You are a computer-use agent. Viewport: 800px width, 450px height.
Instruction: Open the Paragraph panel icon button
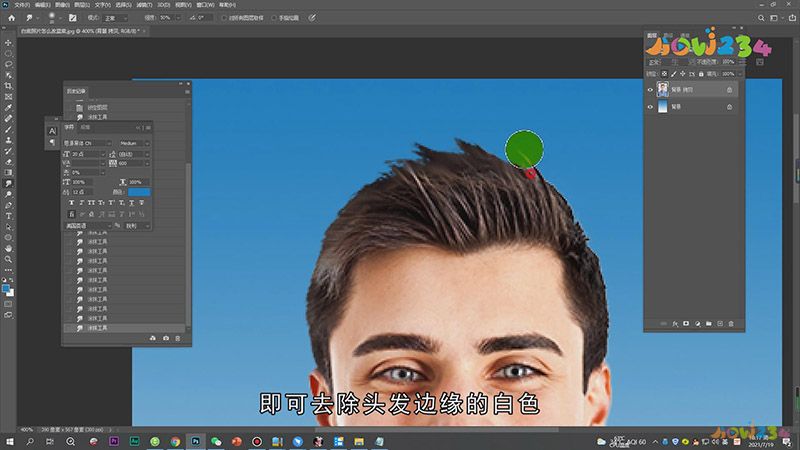click(53, 142)
